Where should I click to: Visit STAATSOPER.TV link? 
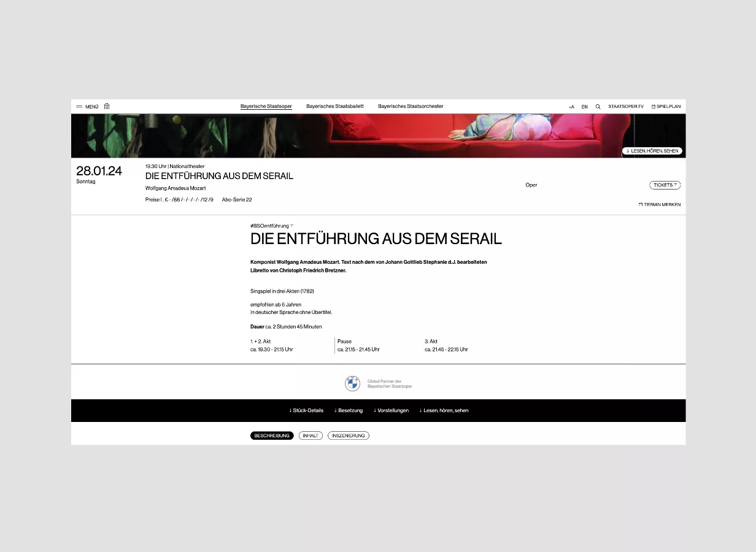click(626, 107)
